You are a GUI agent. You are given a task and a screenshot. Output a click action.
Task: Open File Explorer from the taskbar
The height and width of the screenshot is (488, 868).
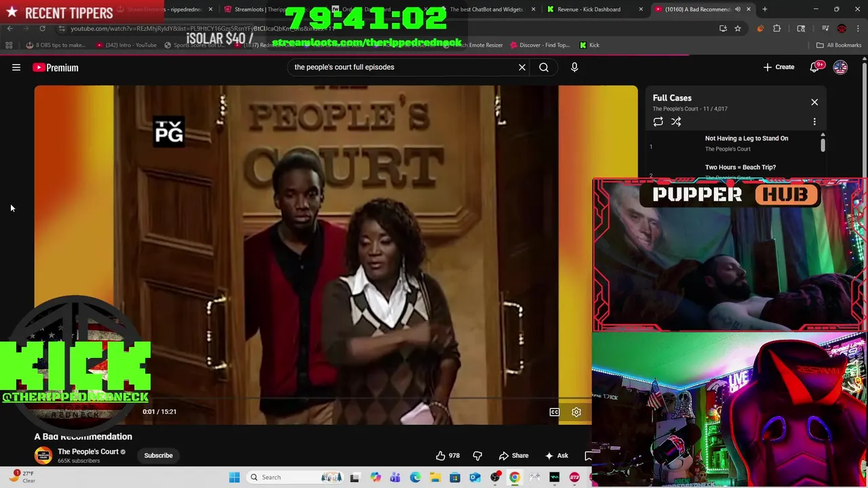coord(435,477)
